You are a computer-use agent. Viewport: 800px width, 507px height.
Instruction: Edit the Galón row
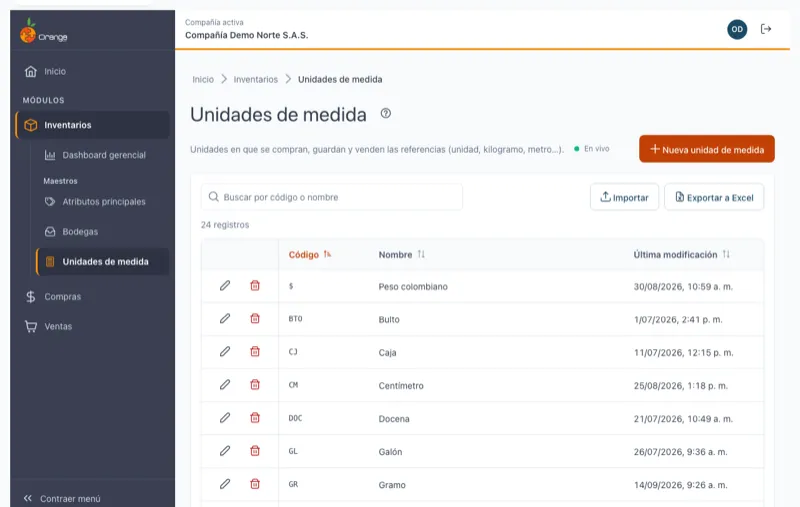pyautogui.click(x=225, y=451)
